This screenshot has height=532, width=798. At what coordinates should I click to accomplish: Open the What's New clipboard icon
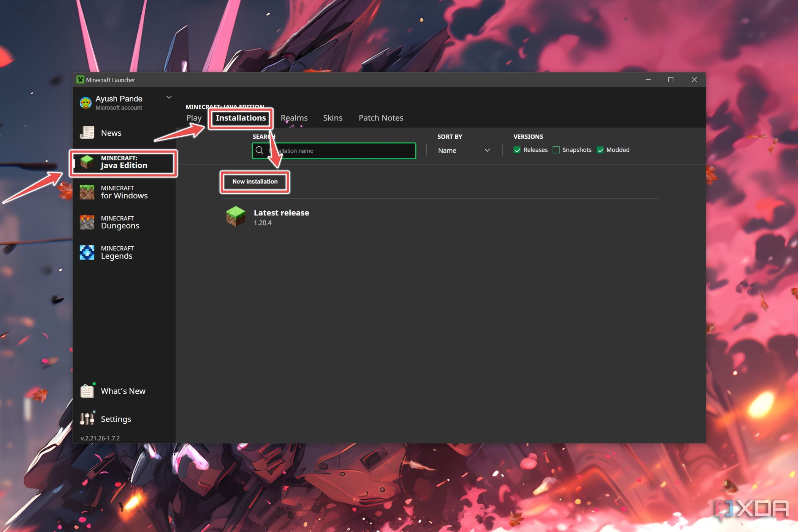(87, 391)
